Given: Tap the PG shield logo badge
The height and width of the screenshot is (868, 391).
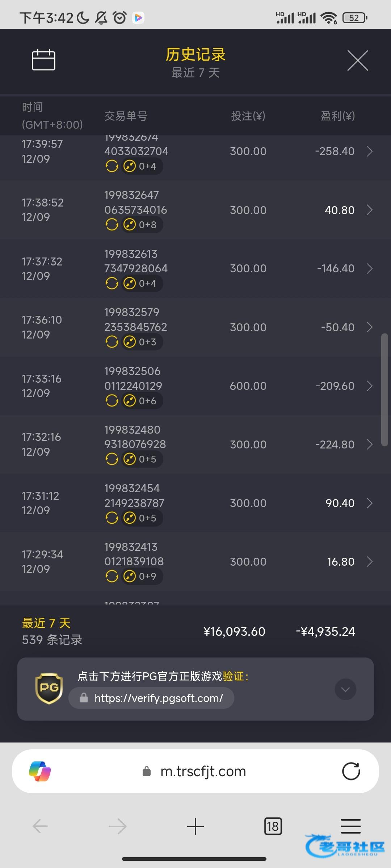Looking at the screenshot, I should click(x=49, y=688).
